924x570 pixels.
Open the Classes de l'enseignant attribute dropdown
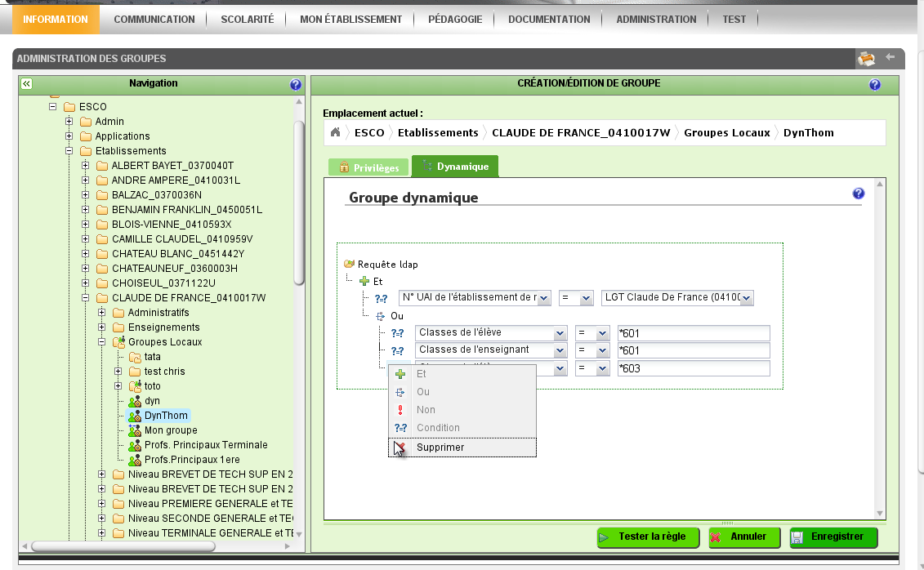point(560,351)
